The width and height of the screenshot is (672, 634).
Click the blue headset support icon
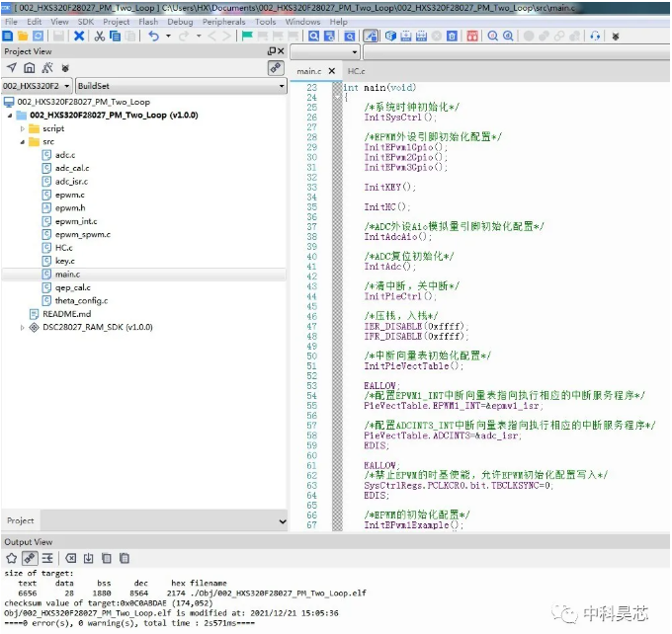pos(595,36)
